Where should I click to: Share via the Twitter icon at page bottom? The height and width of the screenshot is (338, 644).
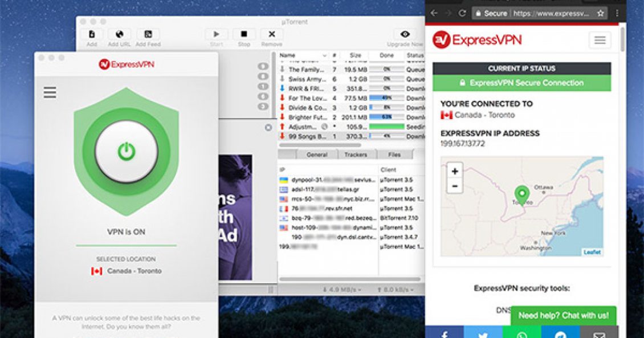tap(483, 335)
